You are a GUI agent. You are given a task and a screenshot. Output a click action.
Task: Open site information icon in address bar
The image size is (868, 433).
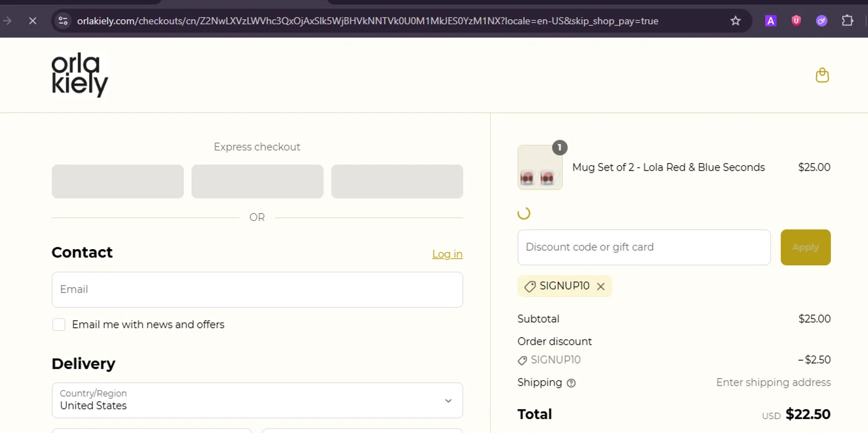pyautogui.click(x=62, y=21)
